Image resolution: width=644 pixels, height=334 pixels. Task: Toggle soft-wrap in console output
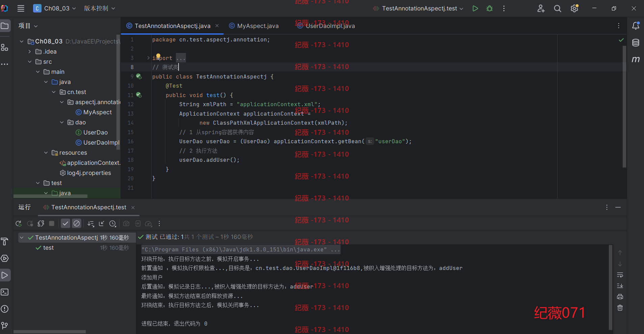(620, 275)
